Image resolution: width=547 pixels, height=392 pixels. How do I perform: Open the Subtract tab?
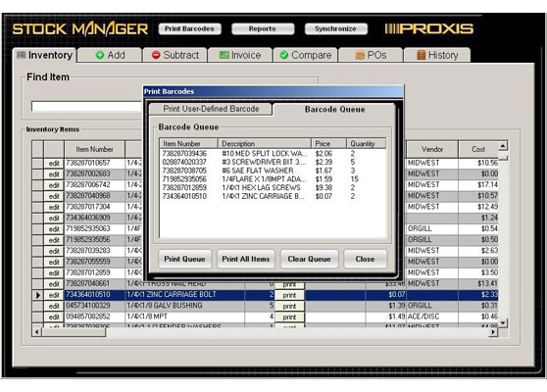pyautogui.click(x=174, y=55)
